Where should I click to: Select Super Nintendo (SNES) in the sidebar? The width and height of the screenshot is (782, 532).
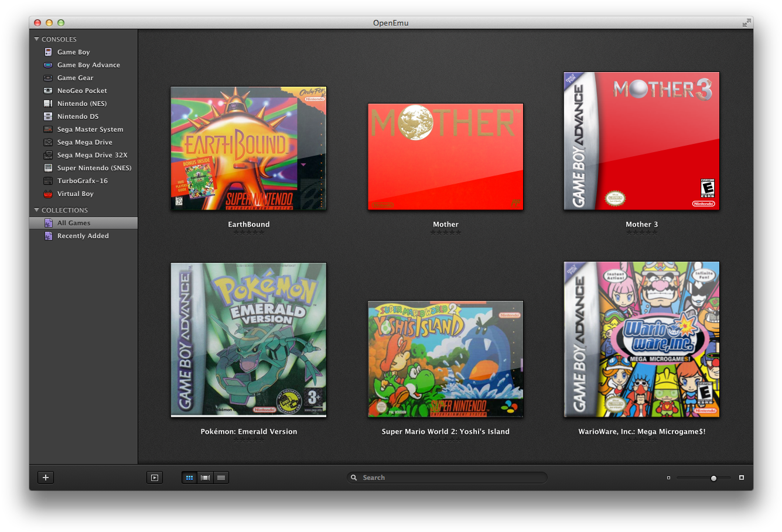[83, 168]
